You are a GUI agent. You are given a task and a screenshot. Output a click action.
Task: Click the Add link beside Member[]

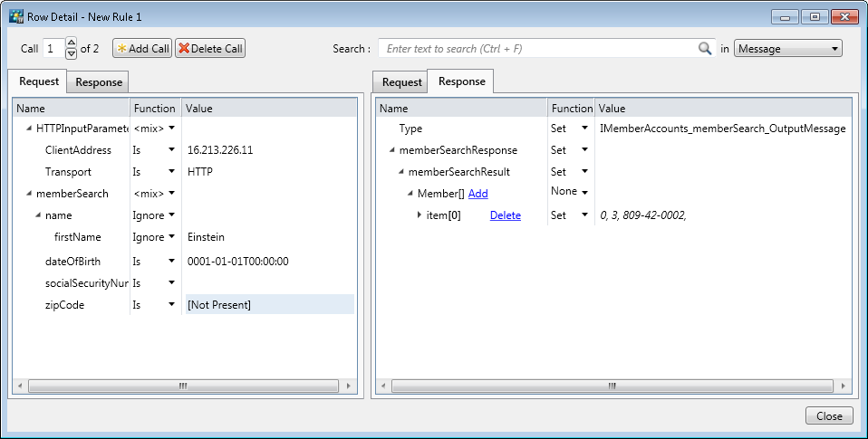pyautogui.click(x=477, y=194)
